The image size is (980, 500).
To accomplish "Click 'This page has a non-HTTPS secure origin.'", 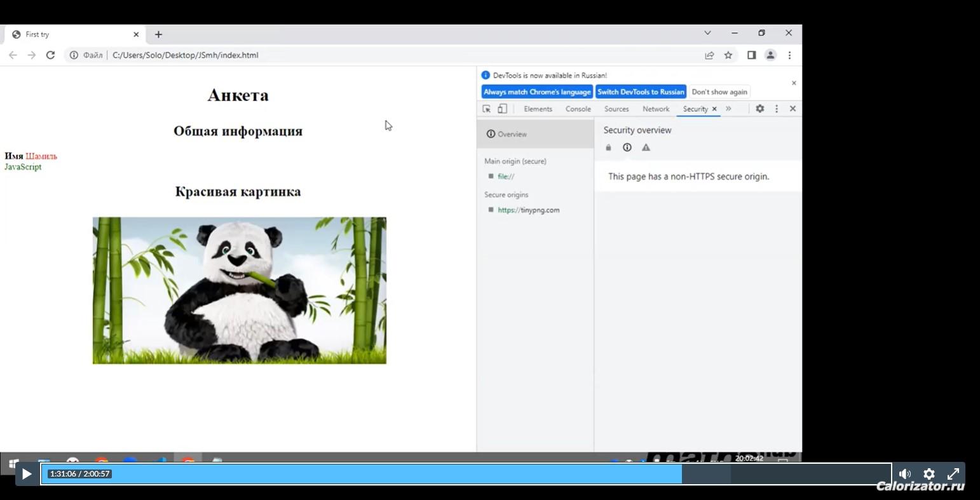I will coord(688,177).
